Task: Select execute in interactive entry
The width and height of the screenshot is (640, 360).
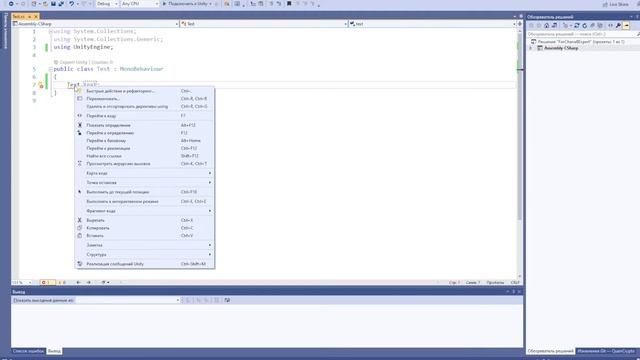Action: [144, 202]
